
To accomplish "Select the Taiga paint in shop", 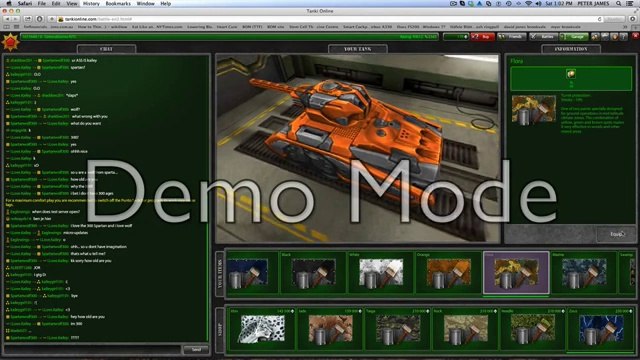I will coord(398,329).
